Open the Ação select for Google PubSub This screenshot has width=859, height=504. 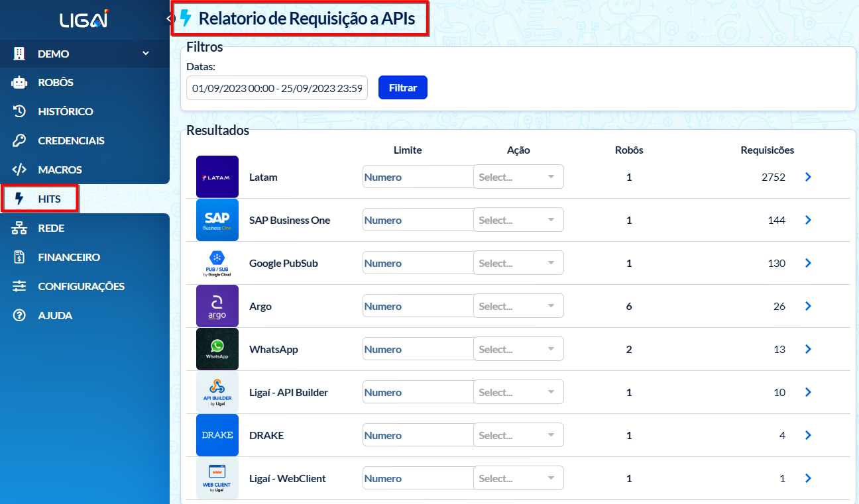[x=518, y=263]
